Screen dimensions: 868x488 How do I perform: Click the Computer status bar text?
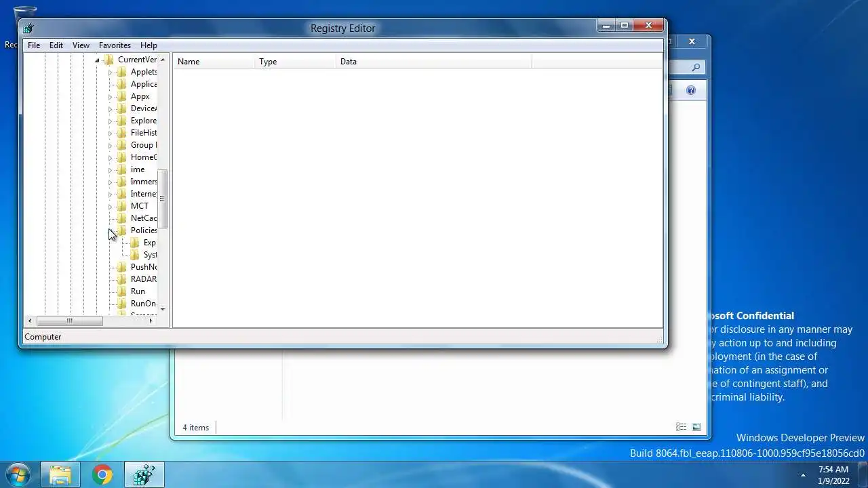[43, 337]
